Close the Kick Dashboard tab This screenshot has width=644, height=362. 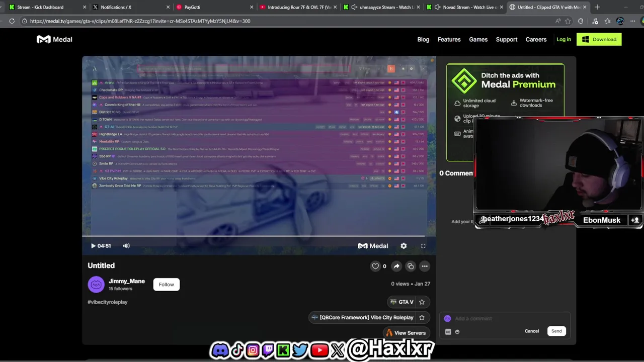pos(85,7)
